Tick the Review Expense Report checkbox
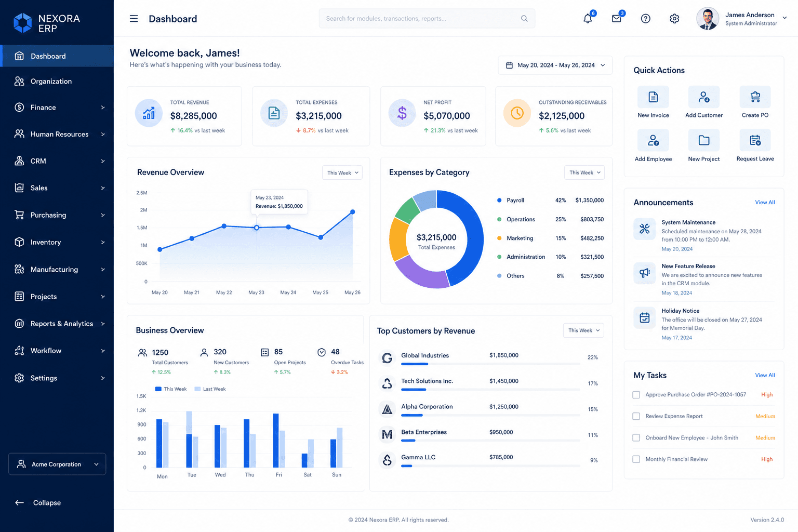Viewport: 798px width, 532px height. click(x=636, y=416)
